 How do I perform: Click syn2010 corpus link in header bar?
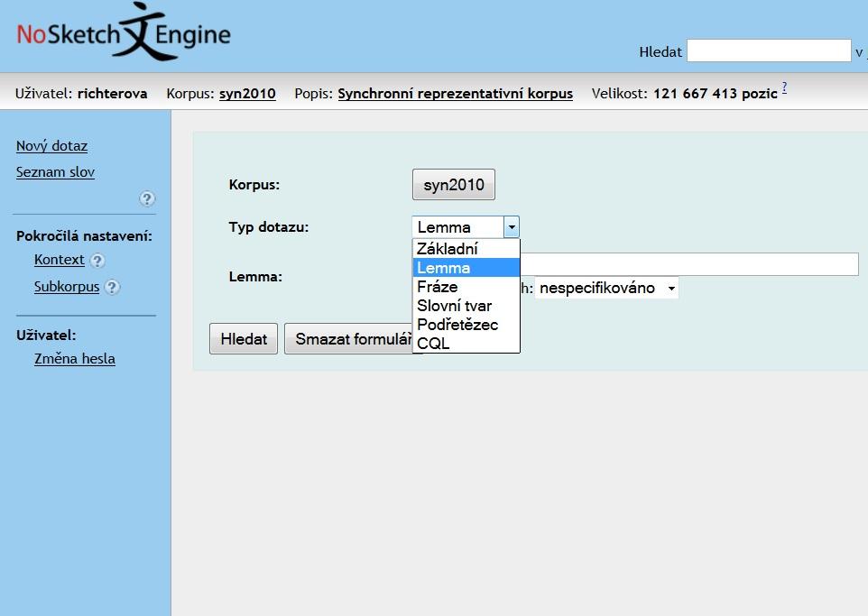coord(247,94)
